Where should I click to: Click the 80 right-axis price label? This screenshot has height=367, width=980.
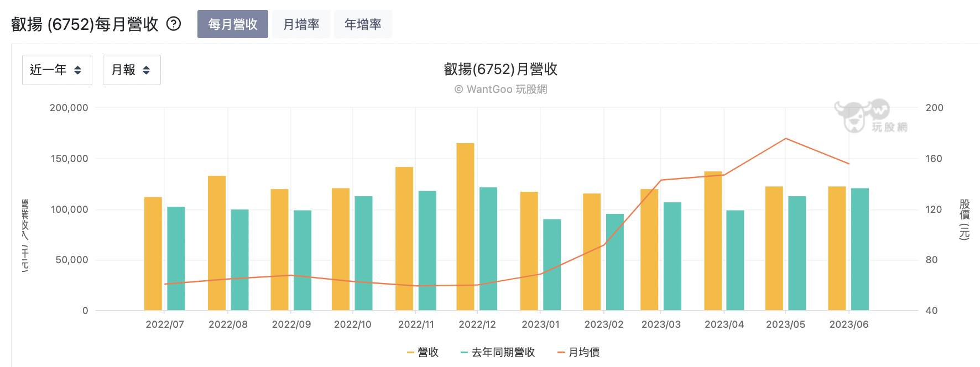click(x=932, y=260)
